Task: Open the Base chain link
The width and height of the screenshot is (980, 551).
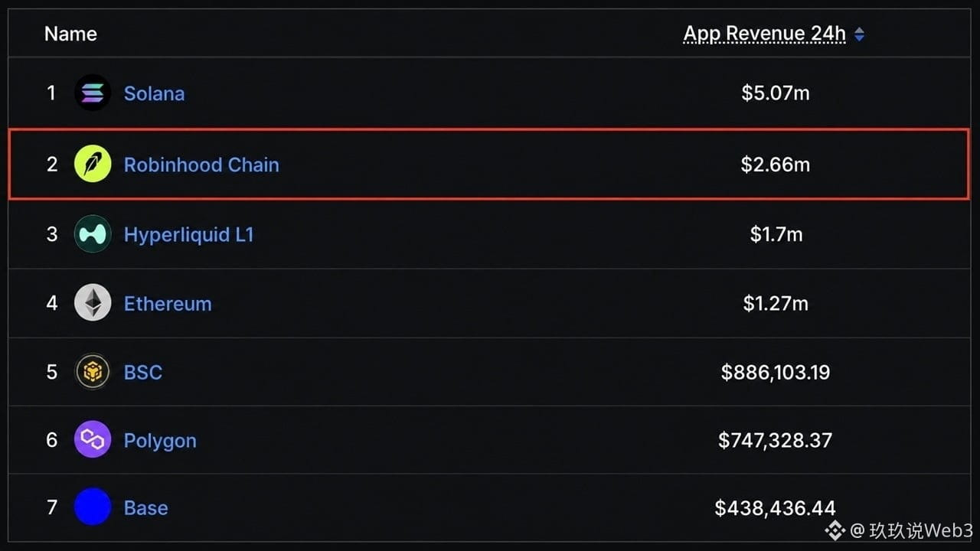Action: (x=145, y=507)
